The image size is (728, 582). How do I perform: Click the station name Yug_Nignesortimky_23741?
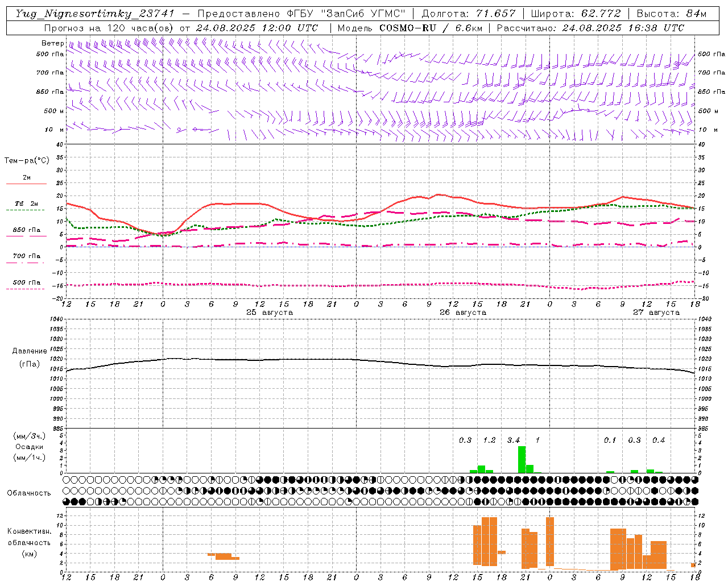click(94, 14)
